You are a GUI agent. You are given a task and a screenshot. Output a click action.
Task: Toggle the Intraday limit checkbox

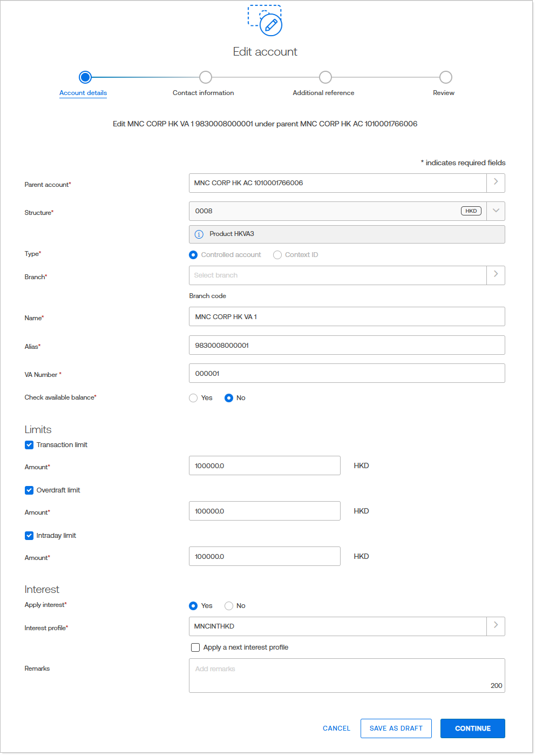(x=29, y=536)
